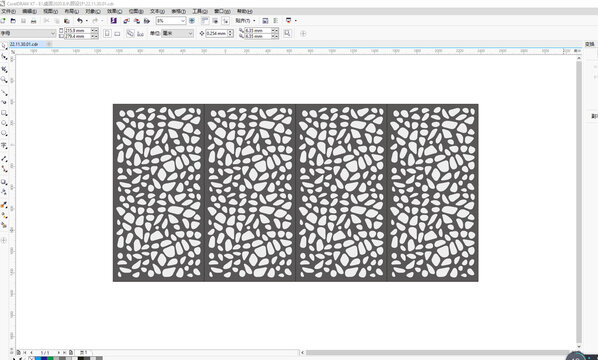Screen dimensions: 598x360
Task: Expand the application launcher arrow
Action: (296, 21)
